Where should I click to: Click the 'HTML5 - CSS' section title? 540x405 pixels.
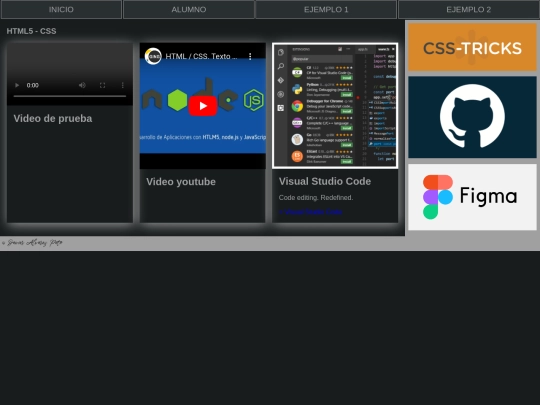(x=31, y=31)
